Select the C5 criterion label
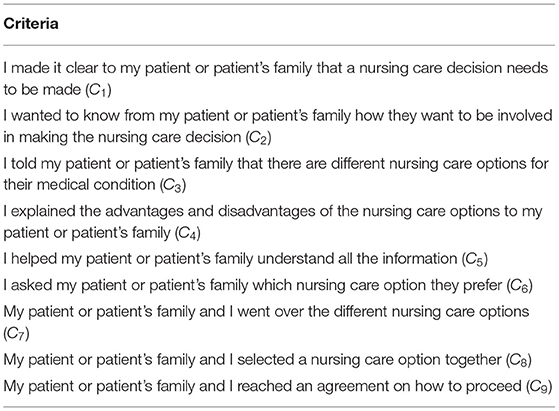 (x=474, y=259)
